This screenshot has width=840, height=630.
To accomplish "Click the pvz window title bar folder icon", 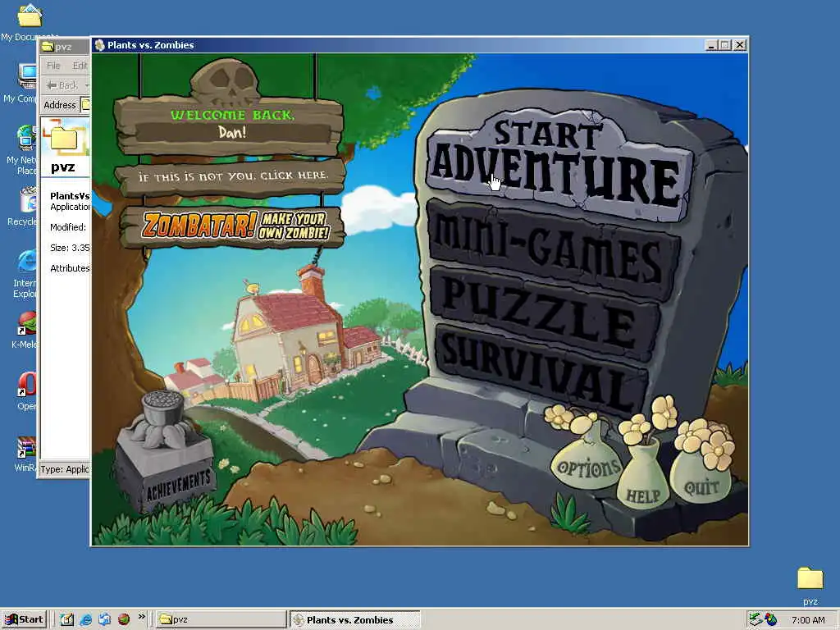I will click(x=48, y=47).
